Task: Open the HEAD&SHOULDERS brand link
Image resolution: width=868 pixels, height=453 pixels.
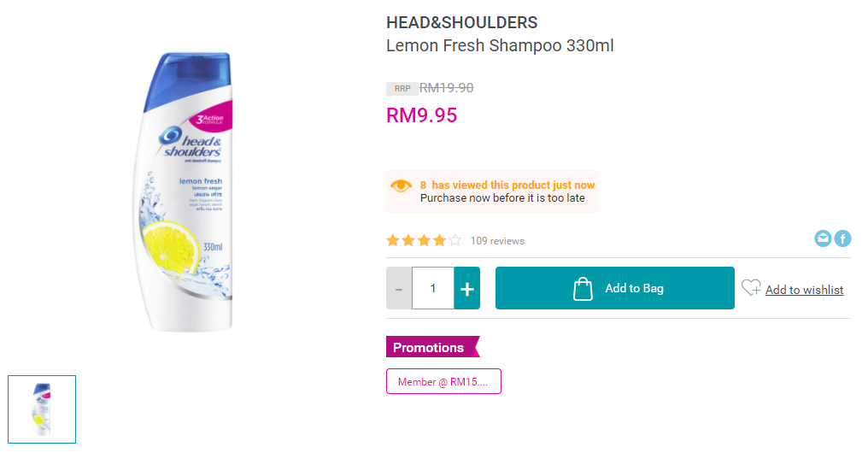Action: click(x=462, y=23)
